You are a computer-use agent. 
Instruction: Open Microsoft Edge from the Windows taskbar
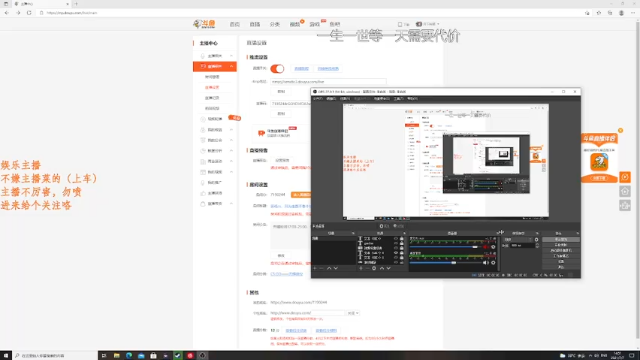129,356
